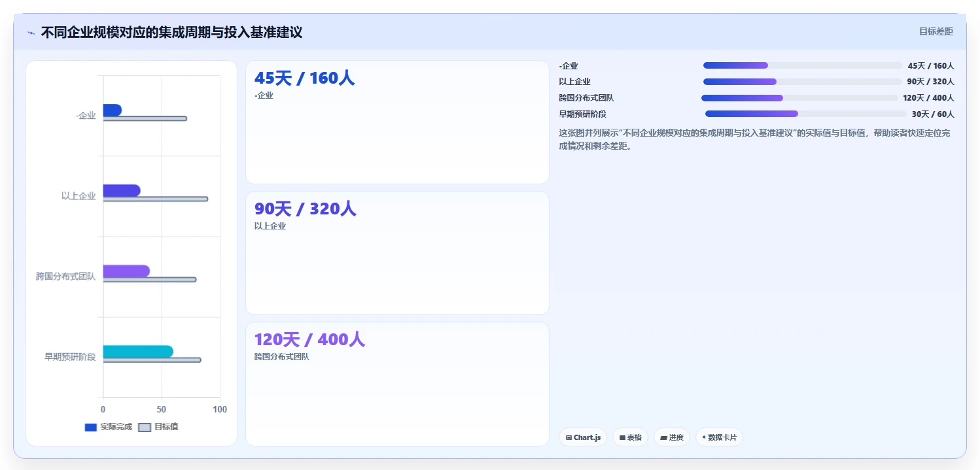Click the 数据卡片 tag chip

pyautogui.click(x=719, y=437)
